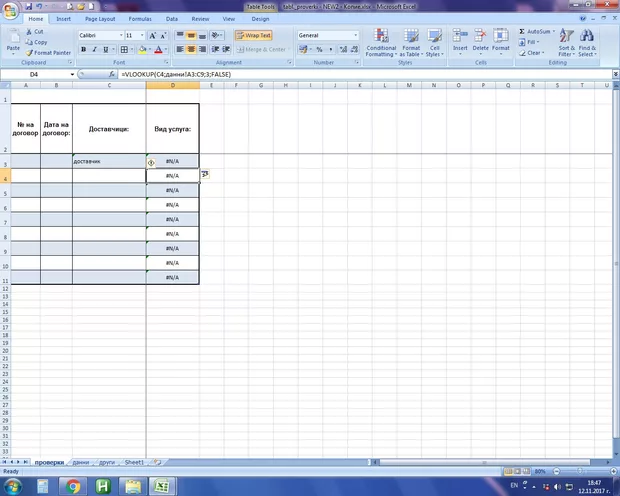Toggle center horizontal alignment
Image resolution: width=620 pixels, height=496 pixels.
tap(192, 49)
